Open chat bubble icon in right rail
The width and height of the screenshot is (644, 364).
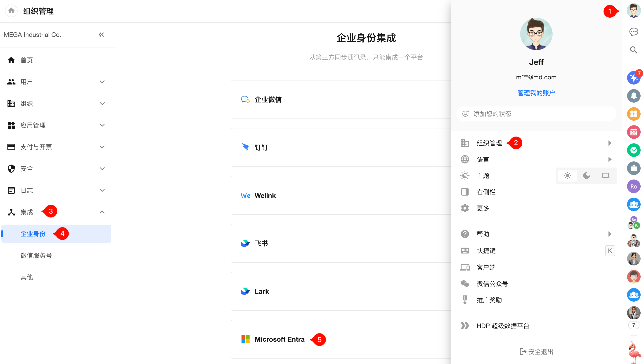pyautogui.click(x=634, y=32)
